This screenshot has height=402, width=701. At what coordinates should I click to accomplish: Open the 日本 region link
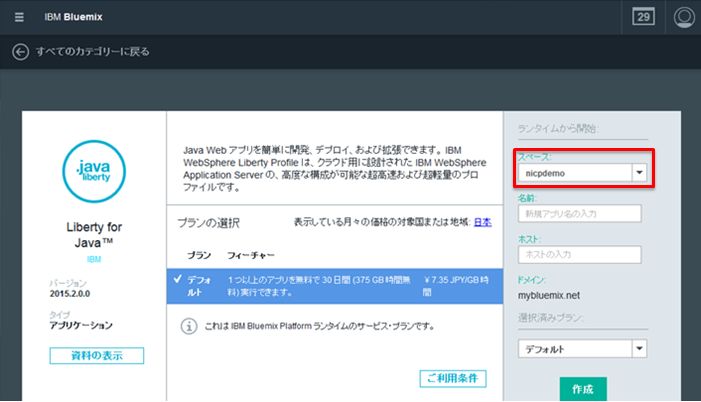click(x=482, y=222)
